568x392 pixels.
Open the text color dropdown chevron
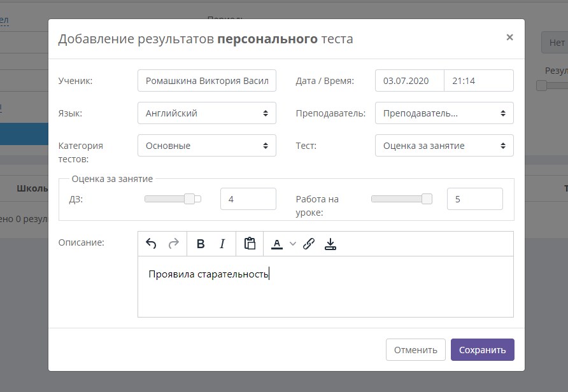pos(293,244)
